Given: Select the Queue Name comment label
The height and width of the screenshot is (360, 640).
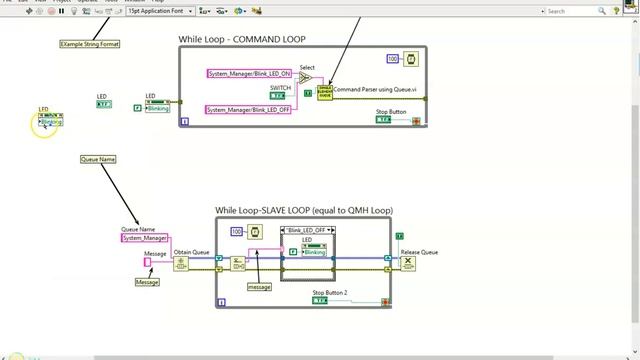Looking at the screenshot, I should (98, 159).
